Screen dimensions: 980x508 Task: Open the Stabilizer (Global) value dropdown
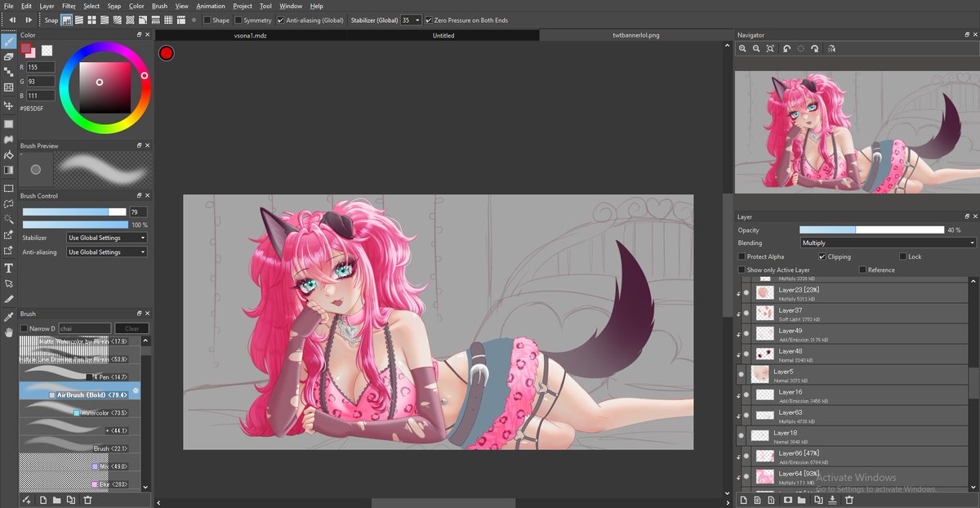tap(412, 20)
